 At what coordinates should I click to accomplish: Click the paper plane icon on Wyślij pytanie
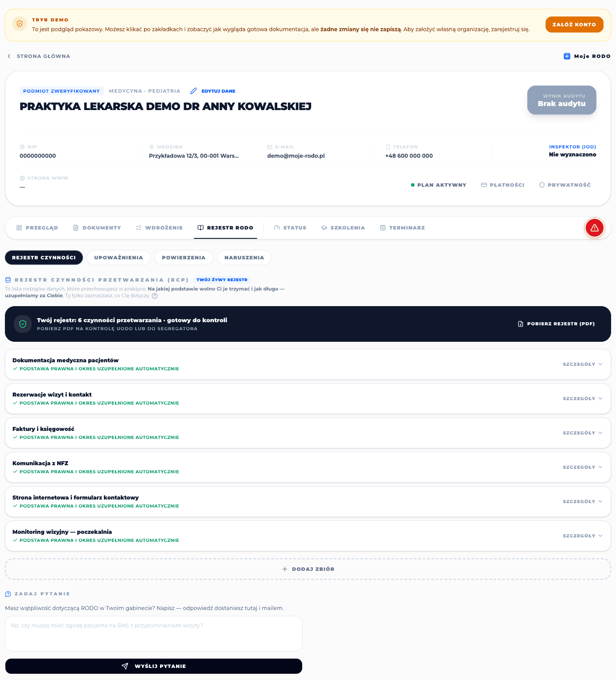point(125,666)
